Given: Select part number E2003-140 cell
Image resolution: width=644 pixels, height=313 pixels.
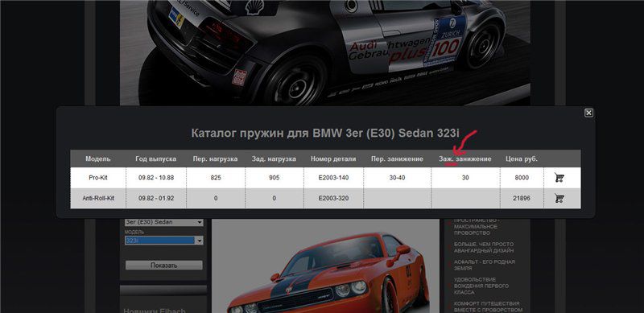Looking at the screenshot, I should (333, 178).
